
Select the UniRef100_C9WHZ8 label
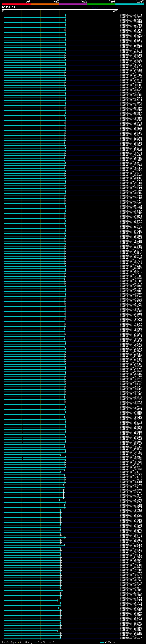[x=131, y=620]
